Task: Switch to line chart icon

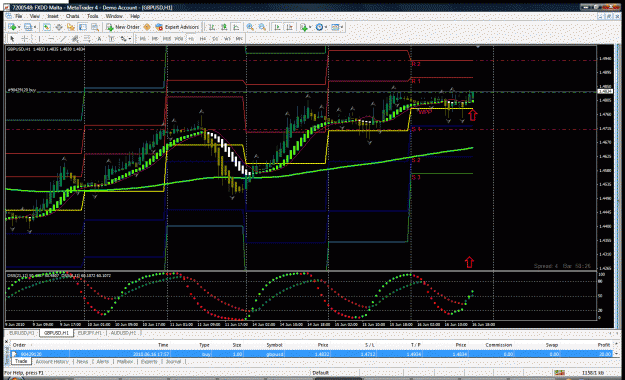Action: [x=236, y=27]
